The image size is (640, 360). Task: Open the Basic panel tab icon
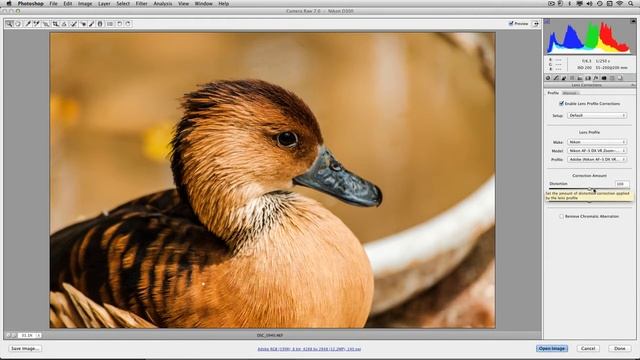coord(548,78)
